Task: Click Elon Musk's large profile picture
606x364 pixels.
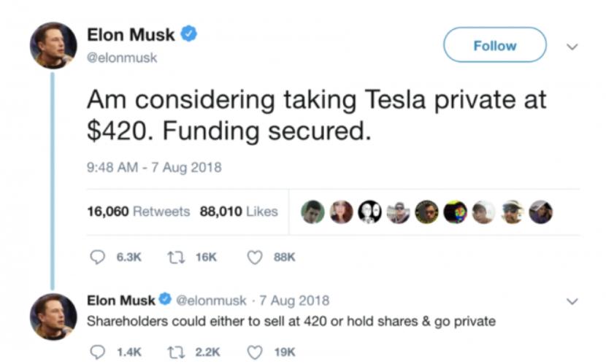Action: (53, 45)
